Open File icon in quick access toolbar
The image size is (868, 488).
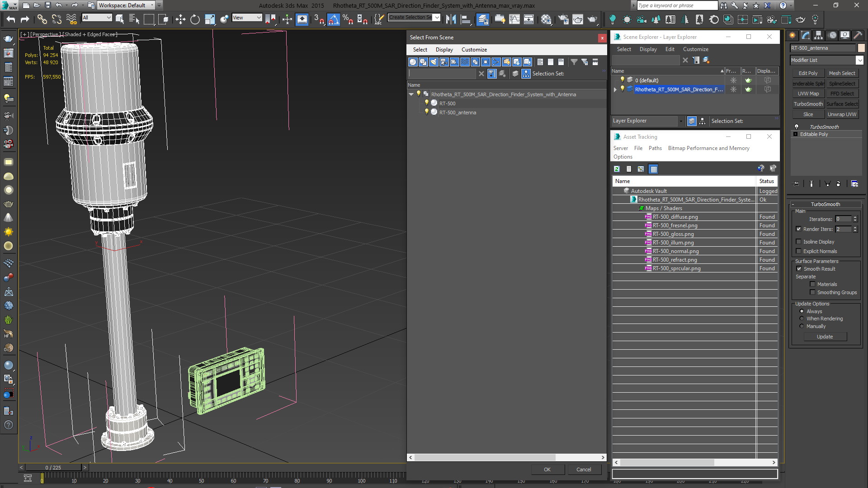(x=37, y=5)
